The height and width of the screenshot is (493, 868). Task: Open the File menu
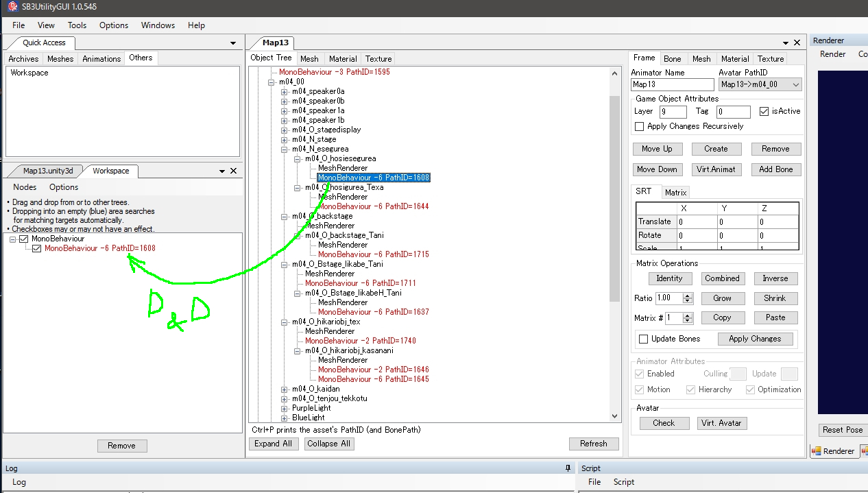pos(19,25)
